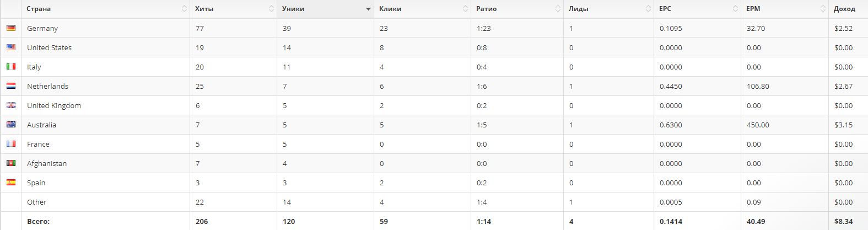
Task: Sort table by Страна column arrows
Action: pyautogui.click(x=184, y=9)
